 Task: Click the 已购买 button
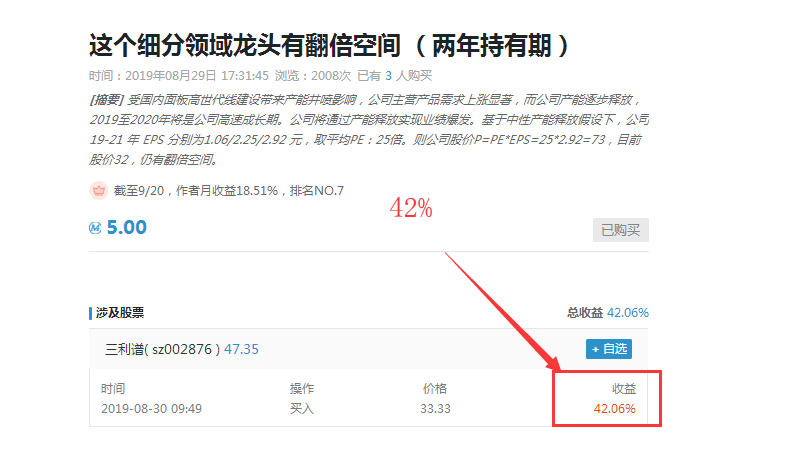point(620,230)
